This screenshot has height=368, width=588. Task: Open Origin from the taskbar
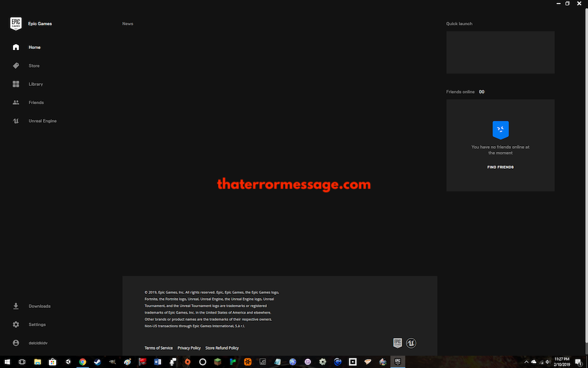click(x=188, y=362)
